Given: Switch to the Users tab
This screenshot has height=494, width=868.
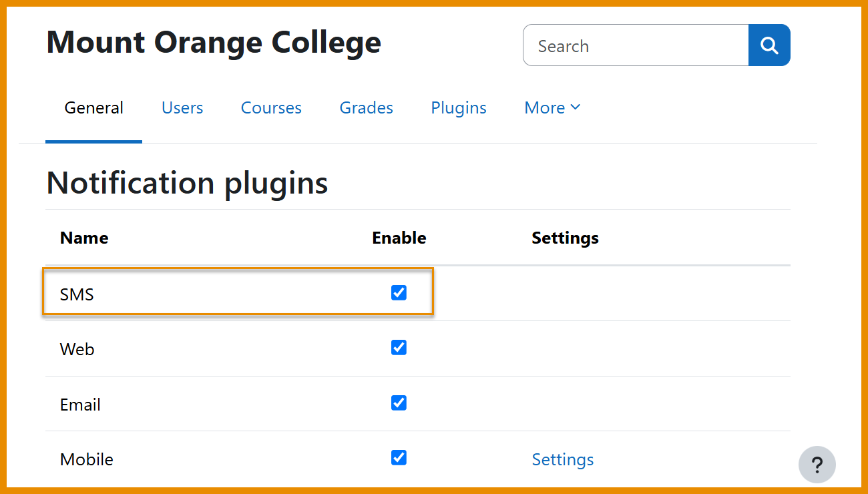Looking at the screenshot, I should pos(182,107).
